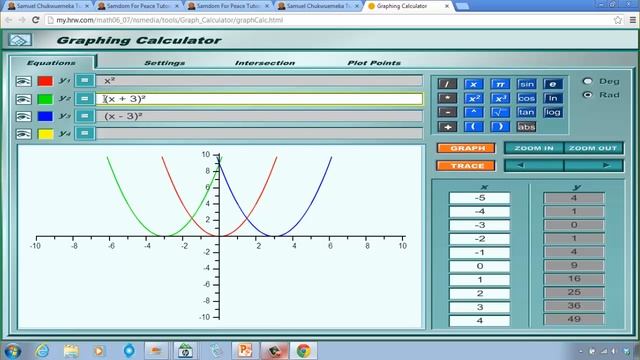Open the Chrome menu button
Image resolution: width=640 pixels, height=360 pixels.
point(633,20)
